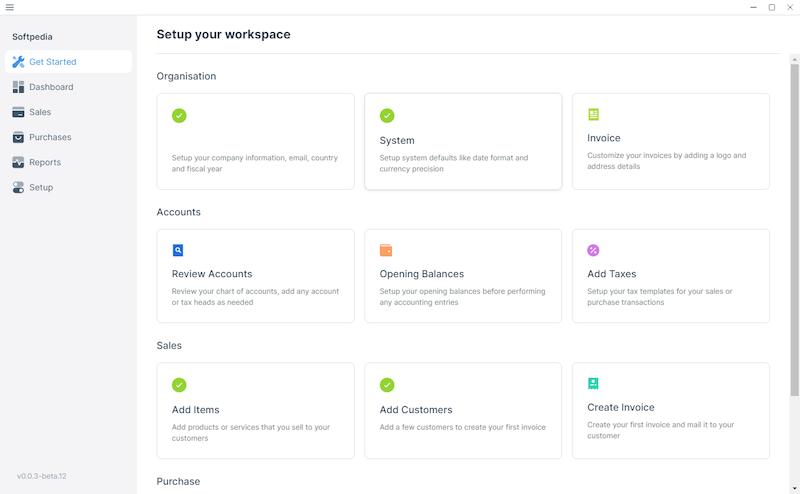The width and height of the screenshot is (800, 494).
Task: Click the Invoice card green document icon
Action: point(594,115)
